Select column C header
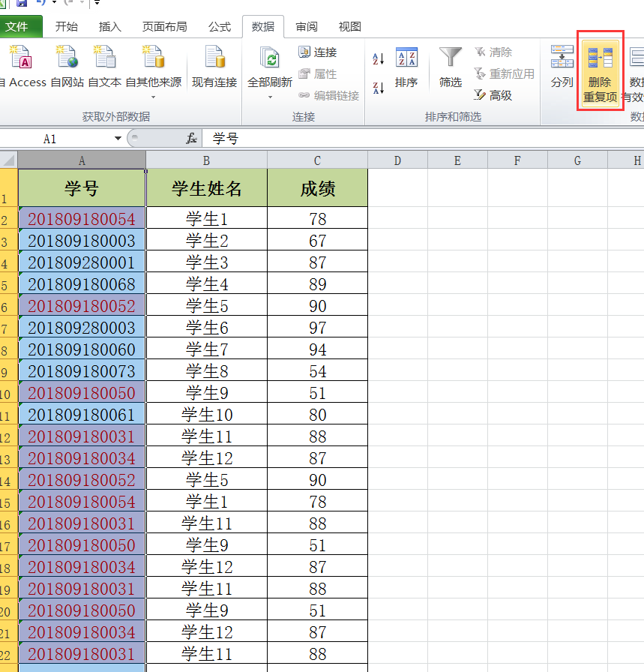This screenshot has height=672, width=644. click(317, 160)
